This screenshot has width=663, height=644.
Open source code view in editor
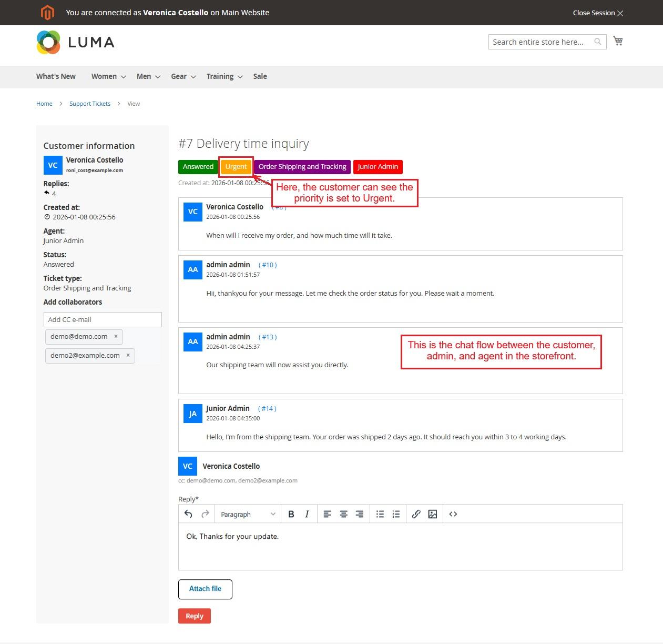click(453, 514)
